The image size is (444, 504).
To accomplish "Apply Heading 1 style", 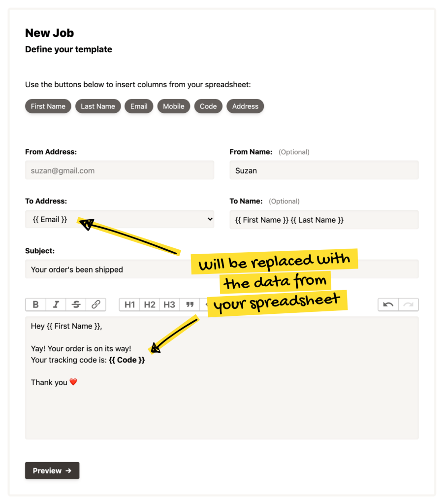I will click(x=129, y=304).
